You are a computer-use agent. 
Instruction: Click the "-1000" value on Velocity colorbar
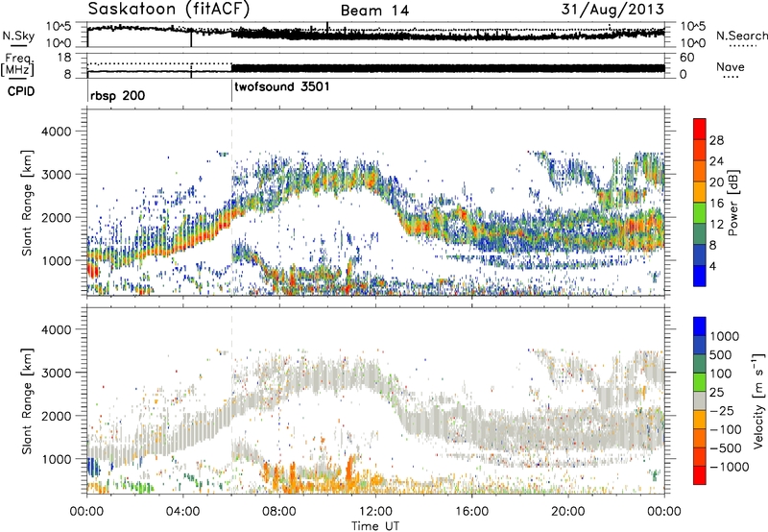click(729, 467)
